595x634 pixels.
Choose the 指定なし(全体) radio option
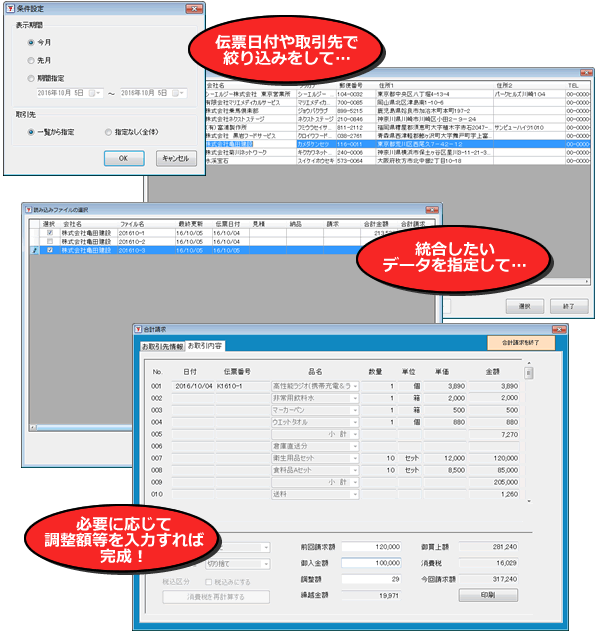click(x=108, y=132)
